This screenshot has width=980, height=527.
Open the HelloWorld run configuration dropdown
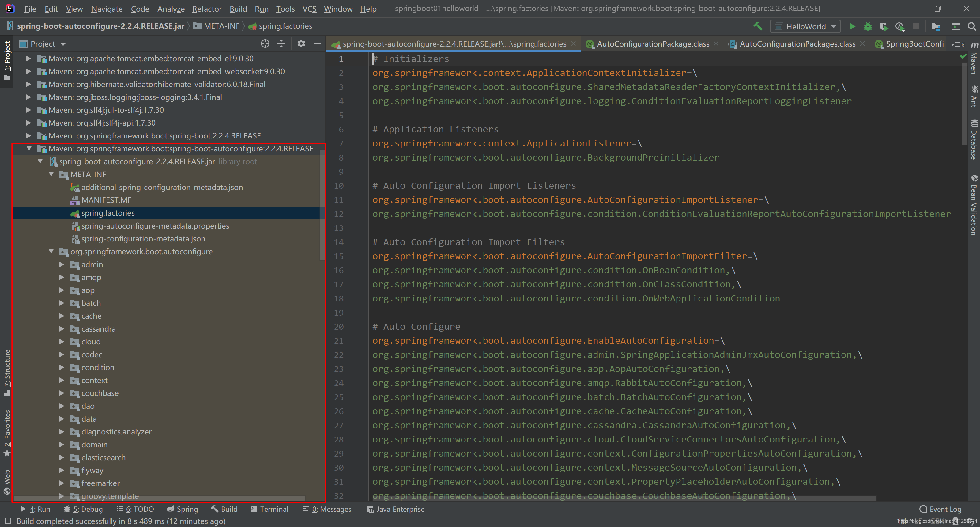(805, 26)
